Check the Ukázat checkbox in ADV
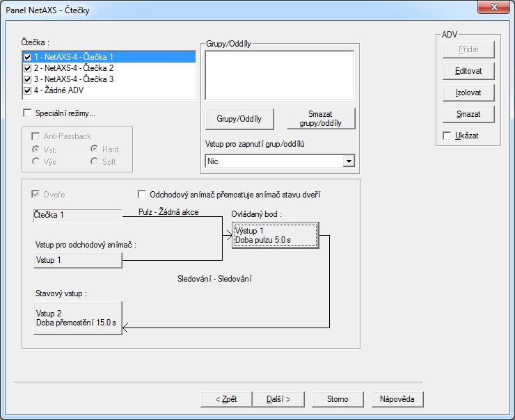 (447, 136)
